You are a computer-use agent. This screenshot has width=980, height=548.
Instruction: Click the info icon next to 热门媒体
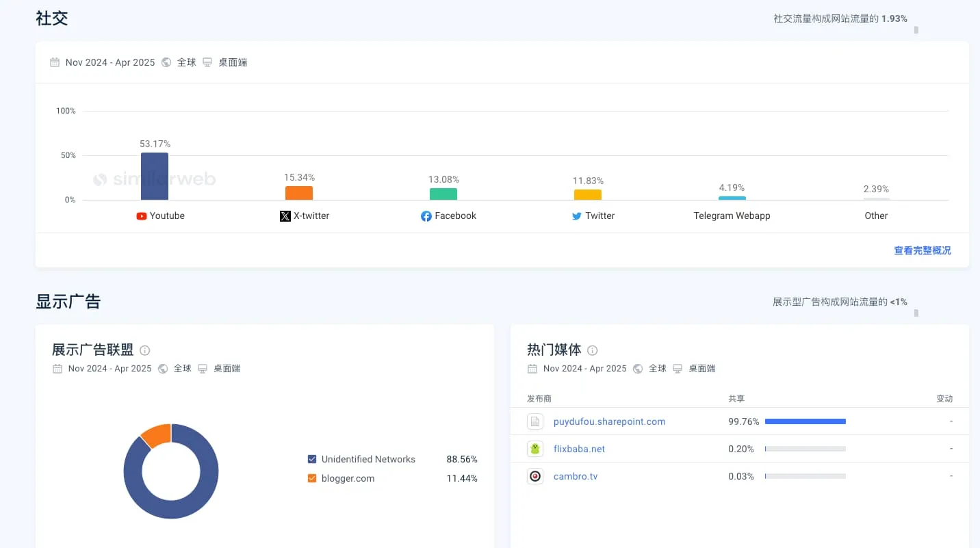point(592,350)
